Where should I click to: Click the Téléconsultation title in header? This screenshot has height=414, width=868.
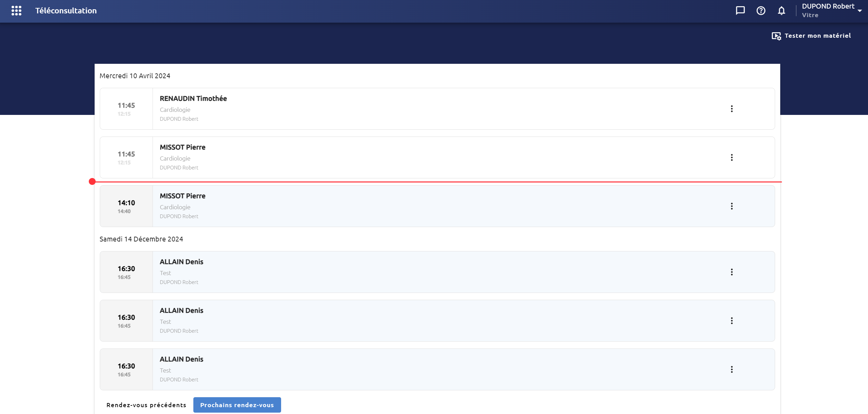66,11
